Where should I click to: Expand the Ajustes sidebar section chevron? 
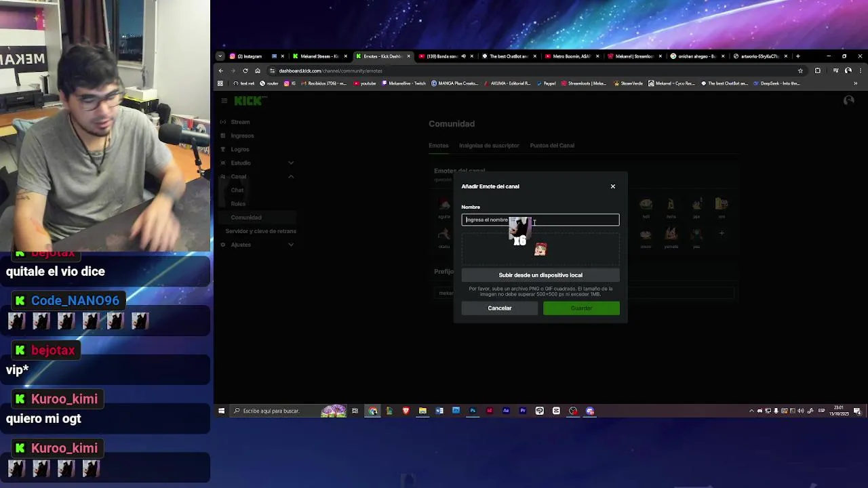pyautogui.click(x=291, y=245)
